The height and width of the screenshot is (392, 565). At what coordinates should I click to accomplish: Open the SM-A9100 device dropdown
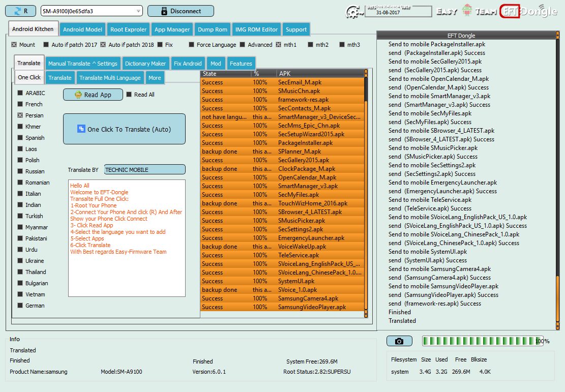pyautogui.click(x=92, y=11)
